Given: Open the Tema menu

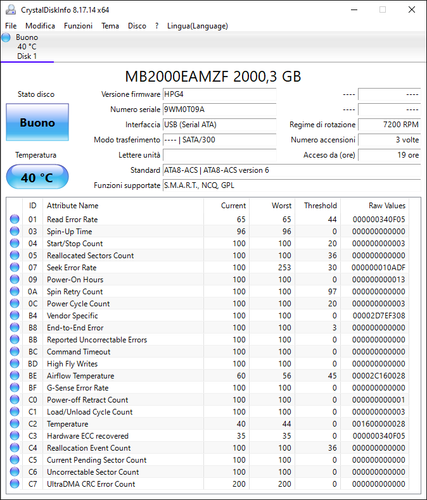Looking at the screenshot, I should click(x=110, y=26).
